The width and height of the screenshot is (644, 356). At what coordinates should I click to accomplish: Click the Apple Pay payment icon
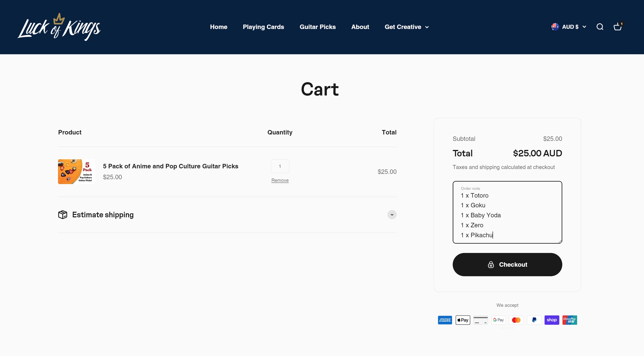[x=463, y=320]
